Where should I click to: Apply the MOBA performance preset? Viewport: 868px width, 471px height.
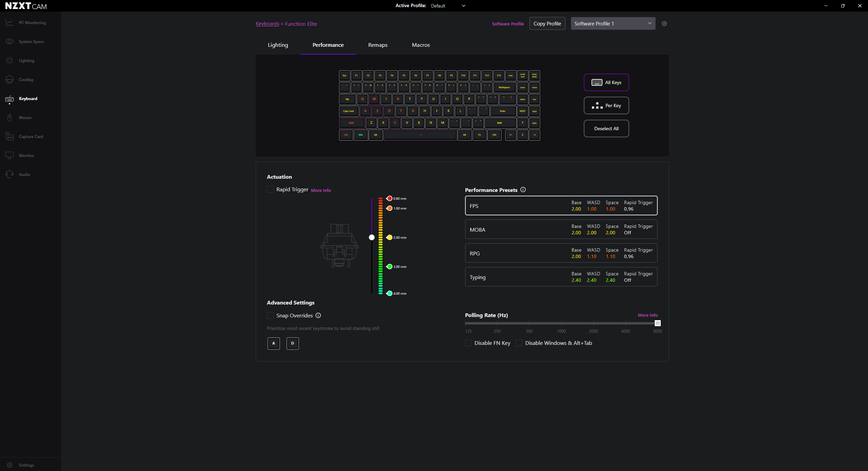[x=561, y=229]
